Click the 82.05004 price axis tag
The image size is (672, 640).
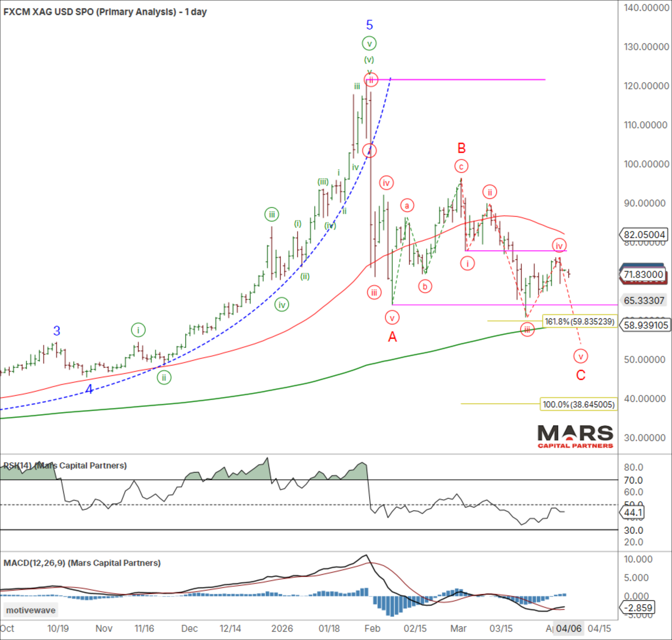click(644, 235)
